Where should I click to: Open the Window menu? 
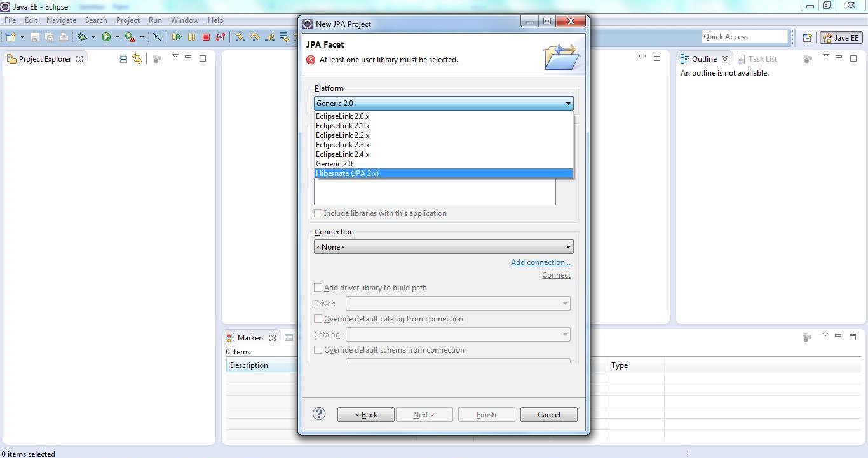click(x=184, y=20)
